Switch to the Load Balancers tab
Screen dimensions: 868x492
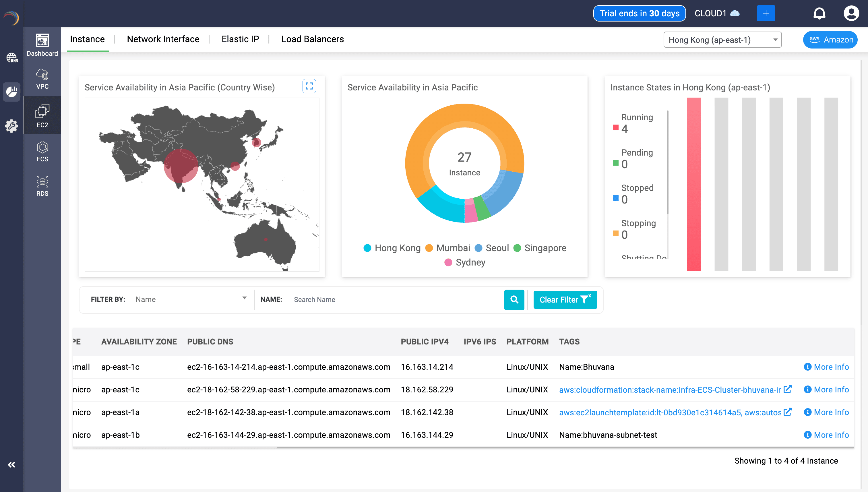click(312, 39)
